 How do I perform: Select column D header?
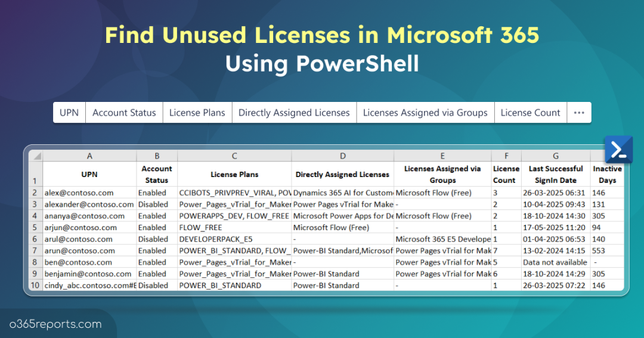(342, 156)
